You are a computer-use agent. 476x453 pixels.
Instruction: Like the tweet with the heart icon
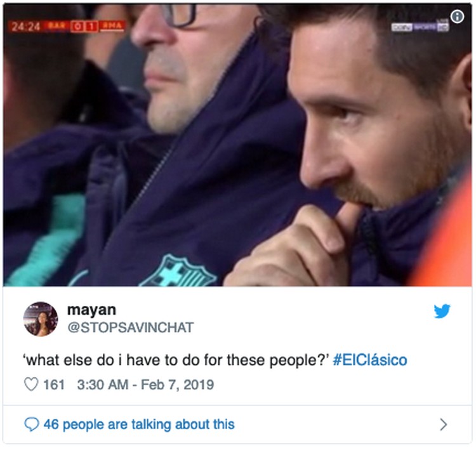click(31, 384)
